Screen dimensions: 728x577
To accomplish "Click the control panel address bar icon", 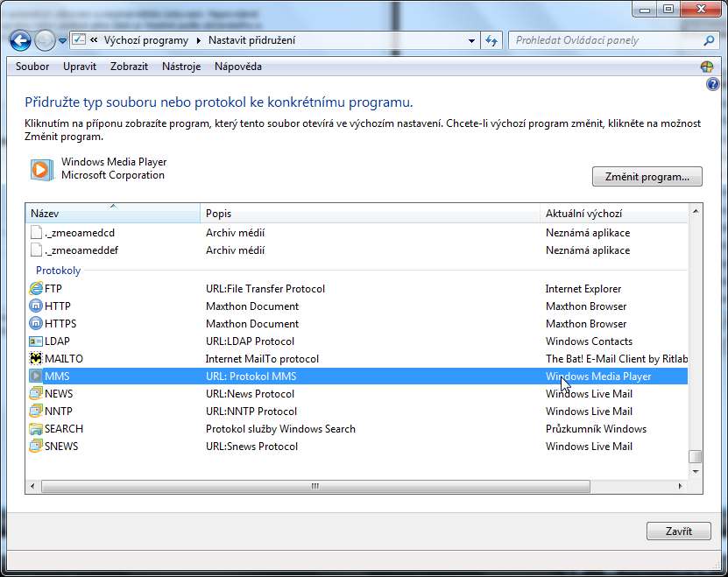I will 79,40.
